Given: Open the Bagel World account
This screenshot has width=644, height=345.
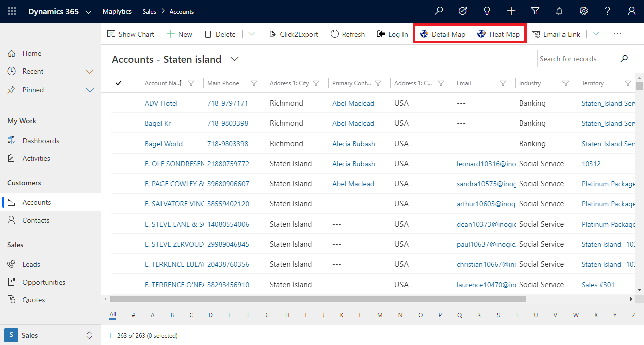Looking at the screenshot, I should click(164, 144).
